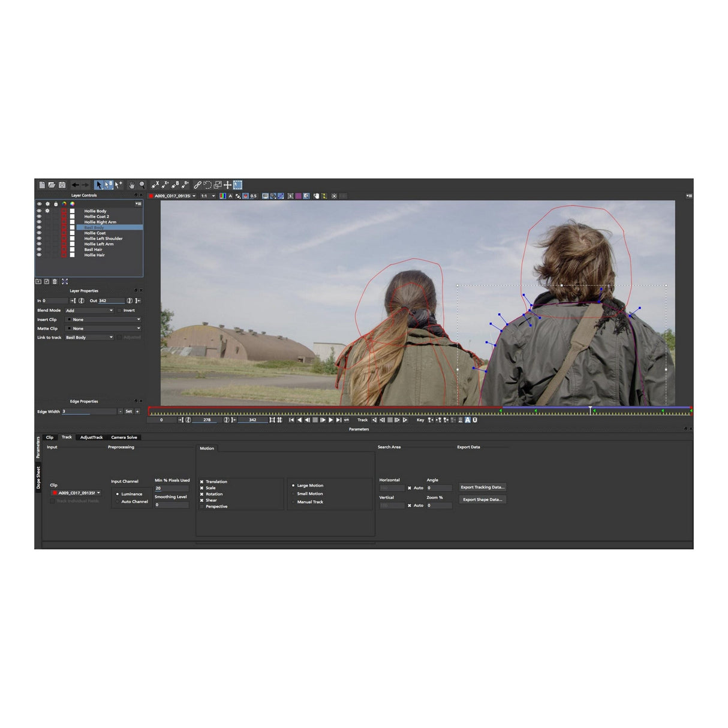Select the Pan hand tool
The width and height of the screenshot is (728, 728).
(x=131, y=185)
